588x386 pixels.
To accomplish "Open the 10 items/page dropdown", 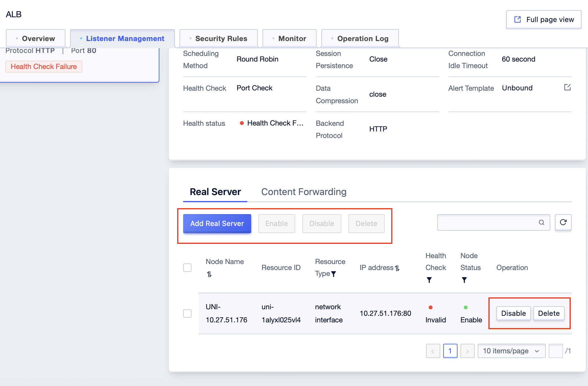I will (511, 351).
